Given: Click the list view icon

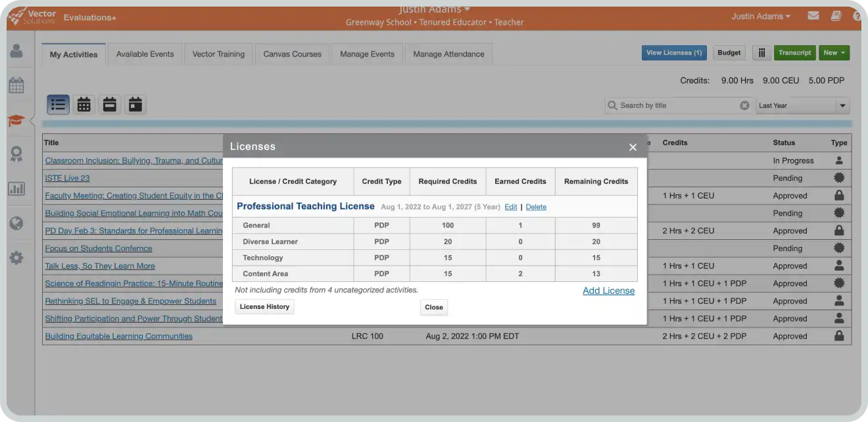Looking at the screenshot, I should click(x=58, y=105).
